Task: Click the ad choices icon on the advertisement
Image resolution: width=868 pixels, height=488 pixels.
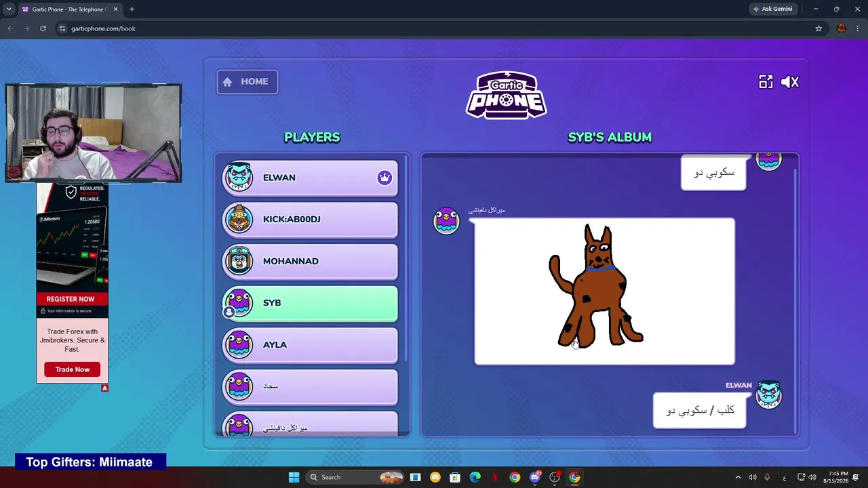Action: pos(104,388)
